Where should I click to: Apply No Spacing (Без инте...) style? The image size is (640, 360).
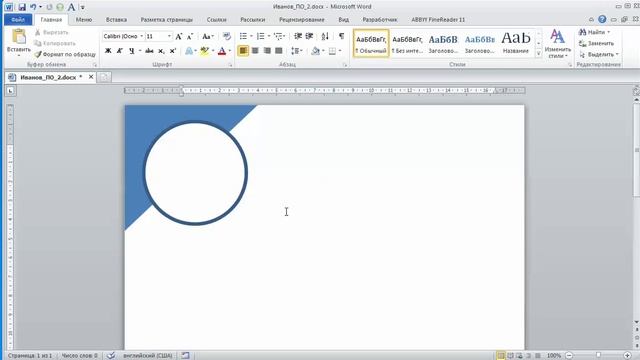click(407, 43)
